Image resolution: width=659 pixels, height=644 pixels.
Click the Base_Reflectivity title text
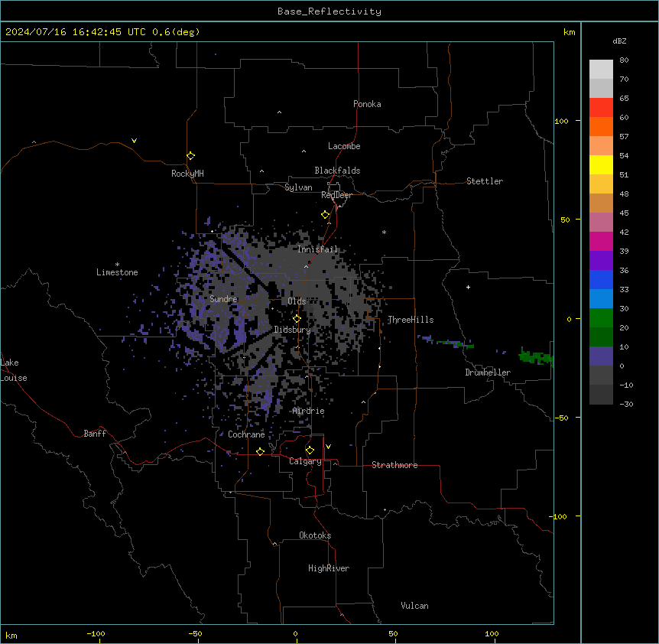[329, 11]
